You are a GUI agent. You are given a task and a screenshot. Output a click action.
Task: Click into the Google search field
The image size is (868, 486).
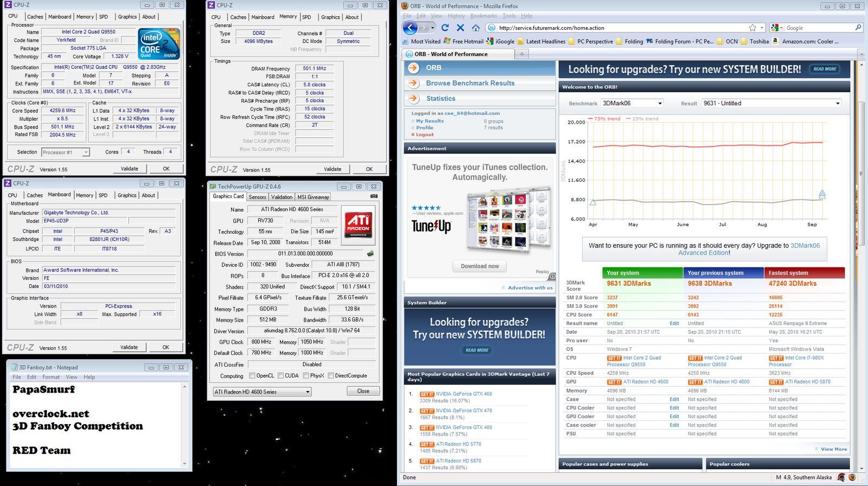pos(819,28)
